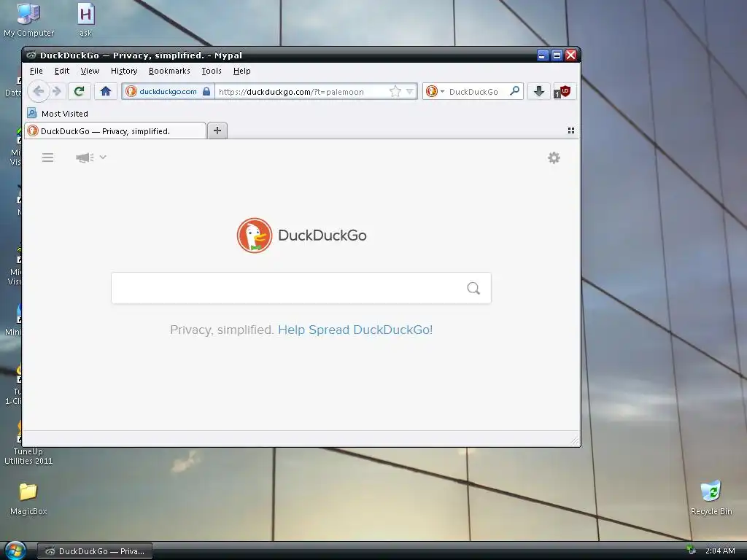Follow the Help Spread DuckDuckGo! link
The image size is (747, 560).
355,330
